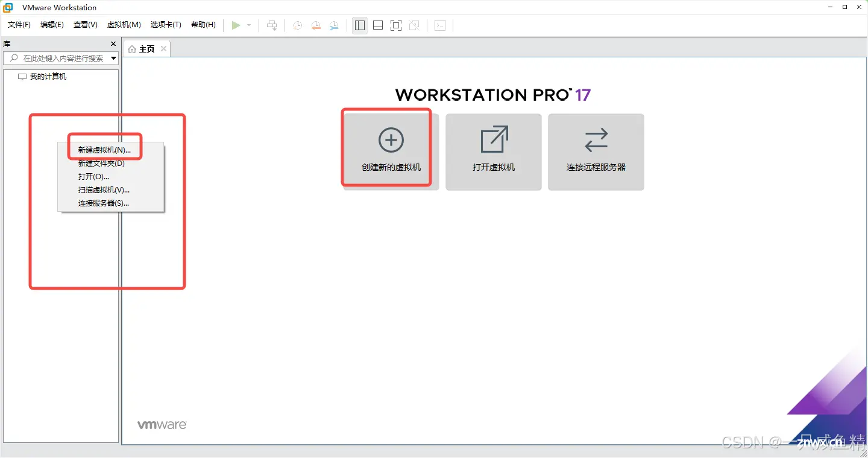The width and height of the screenshot is (868, 458).
Task: Open the 编辑(E) menu
Action: click(x=52, y=25)
